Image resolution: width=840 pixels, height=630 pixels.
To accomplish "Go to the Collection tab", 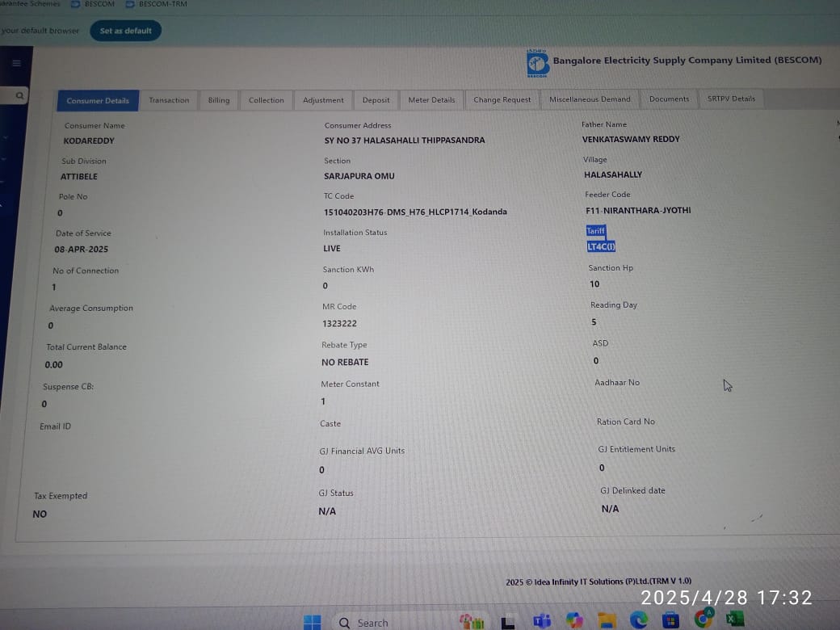I will point(267,100).
